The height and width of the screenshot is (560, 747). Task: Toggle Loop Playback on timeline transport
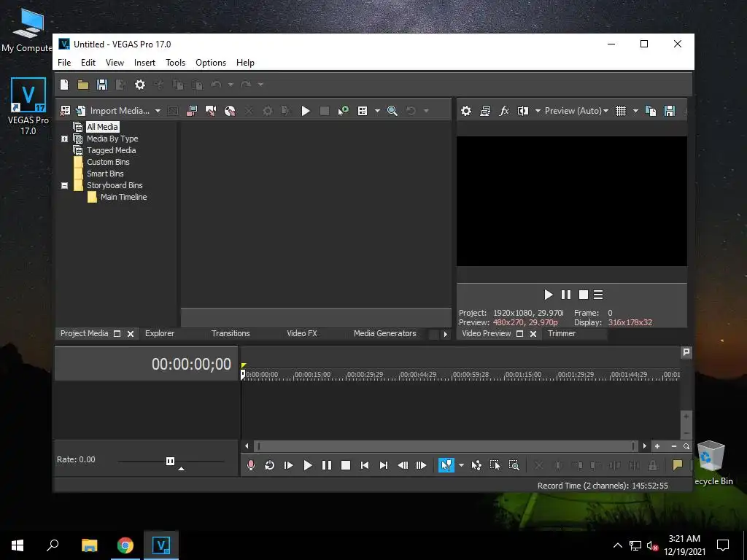[270, 465]
